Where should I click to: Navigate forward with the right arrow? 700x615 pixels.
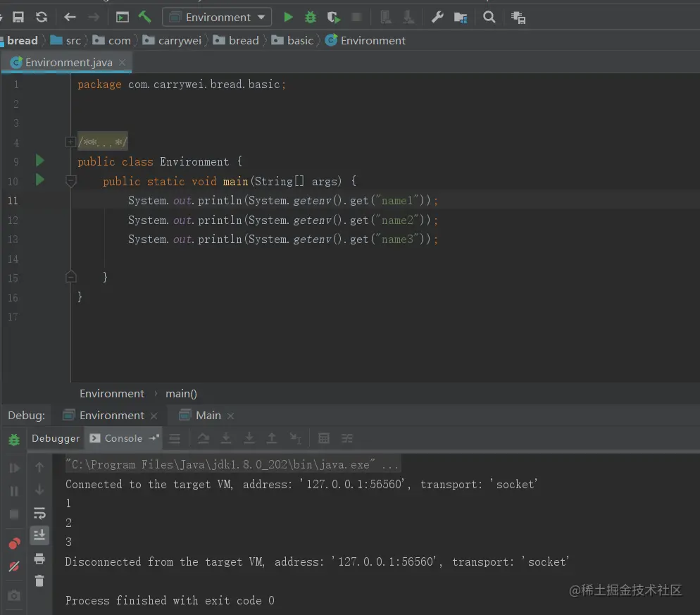[x=94, y=17]
